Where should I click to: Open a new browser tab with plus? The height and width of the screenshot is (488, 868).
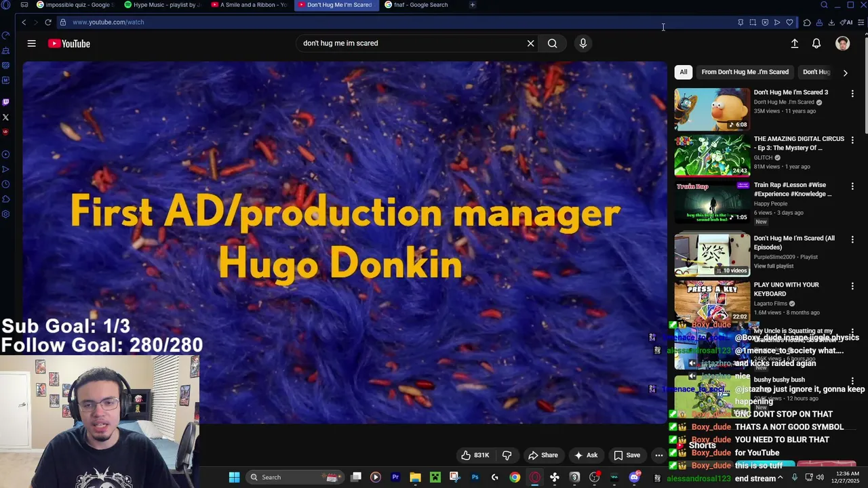point(473,5)
